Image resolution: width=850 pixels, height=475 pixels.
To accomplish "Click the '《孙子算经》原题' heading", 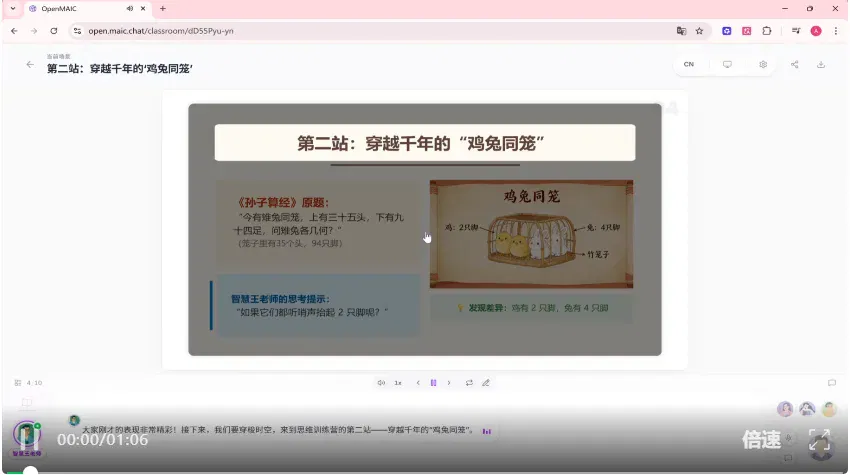I will pyautogui.click(x=282, y=203).
